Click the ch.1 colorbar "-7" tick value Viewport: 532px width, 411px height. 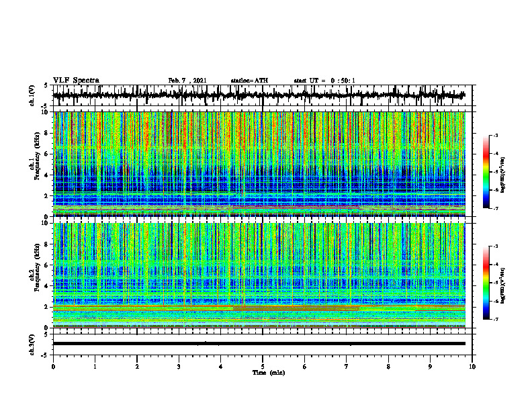(496, 208)
